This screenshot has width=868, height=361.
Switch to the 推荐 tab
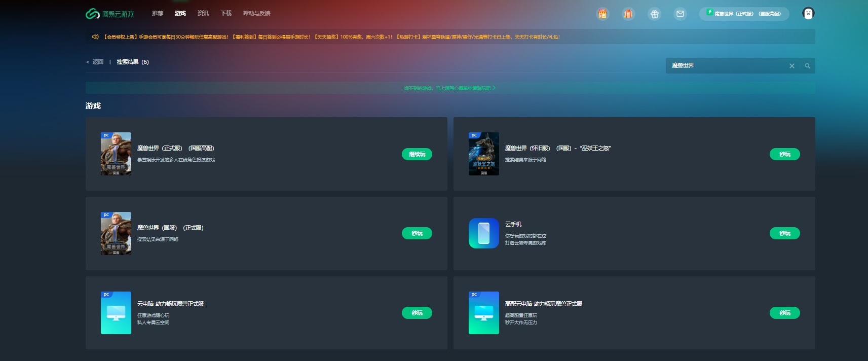158,13
